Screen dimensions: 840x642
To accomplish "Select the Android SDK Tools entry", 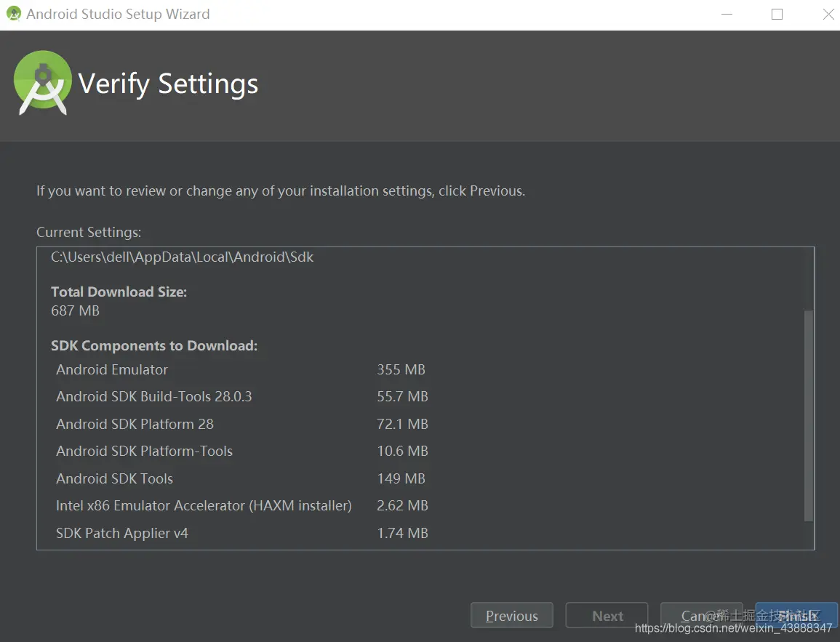I will (x=115, y=478).
